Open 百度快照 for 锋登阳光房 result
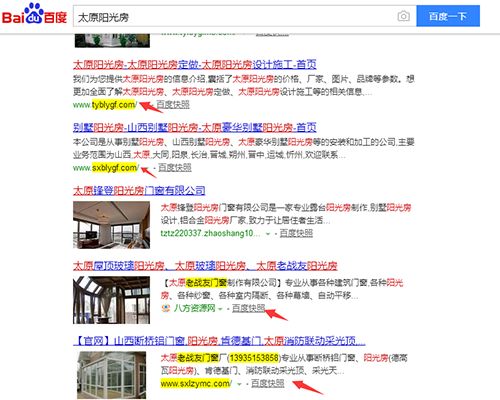The height and width of the screenshot is (400, 500). 296,233
